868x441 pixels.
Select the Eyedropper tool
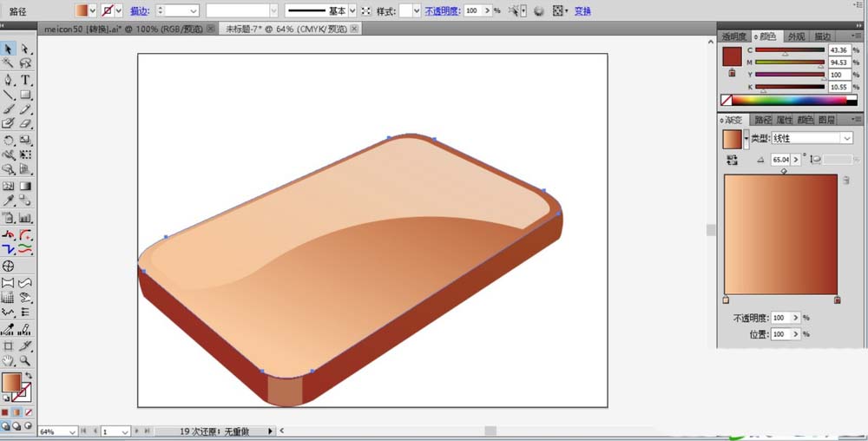coord(9,201)
